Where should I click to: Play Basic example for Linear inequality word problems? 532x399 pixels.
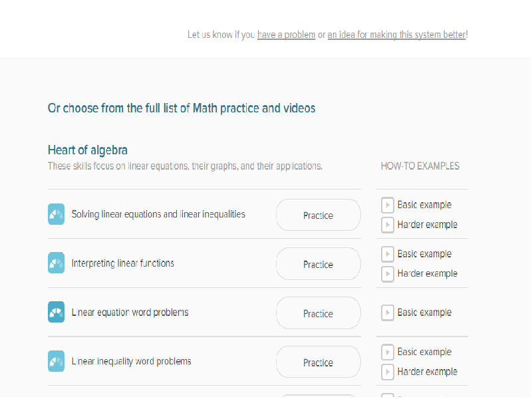pyautogui.click(x=388, y=352)
